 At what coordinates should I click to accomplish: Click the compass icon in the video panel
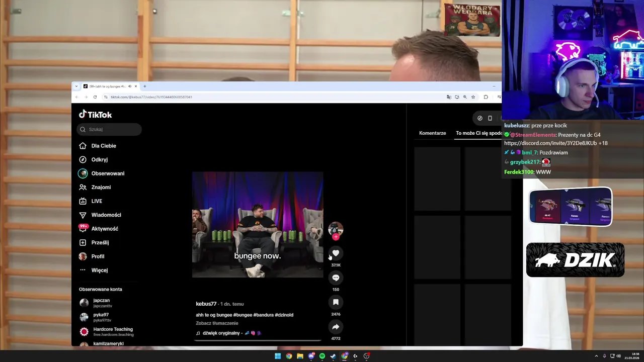[x=480, y=118]
